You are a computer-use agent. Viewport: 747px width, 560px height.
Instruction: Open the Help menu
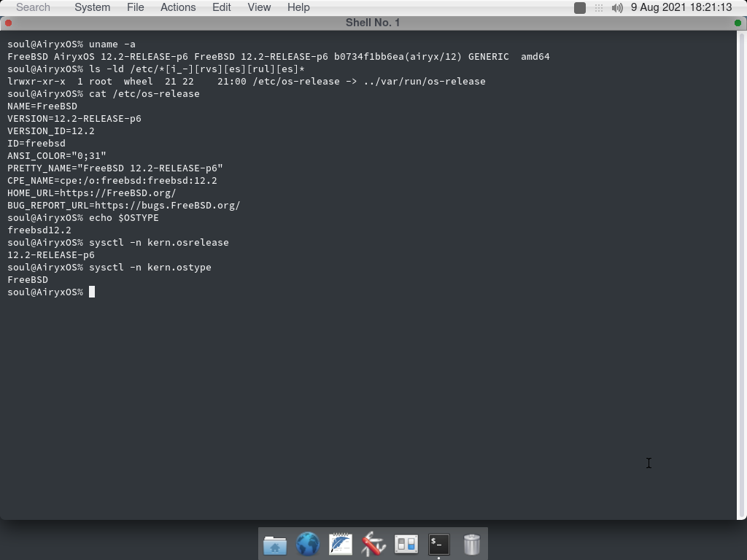[x=298, y=7]
